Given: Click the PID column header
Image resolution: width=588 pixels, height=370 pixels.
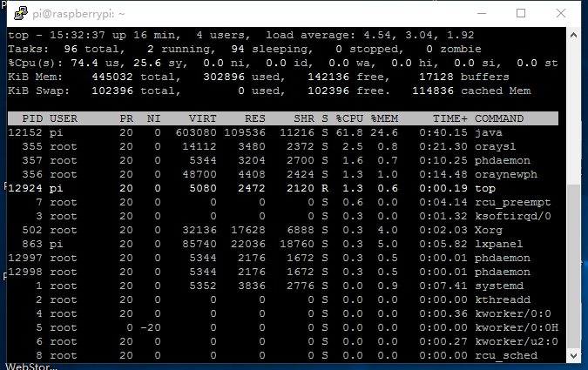Looking at the screenshot, I should click(x=32, y=118).
